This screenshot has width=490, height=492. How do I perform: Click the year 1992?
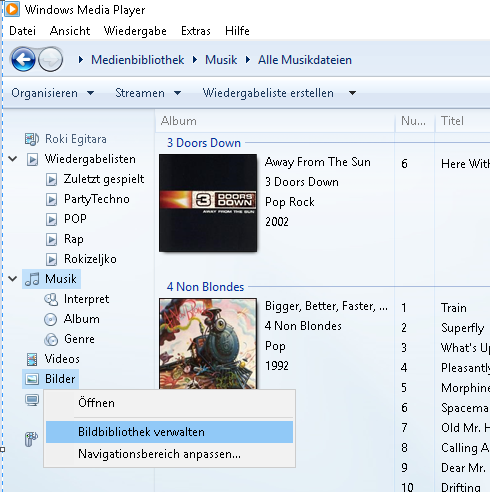tap(277, 366)
